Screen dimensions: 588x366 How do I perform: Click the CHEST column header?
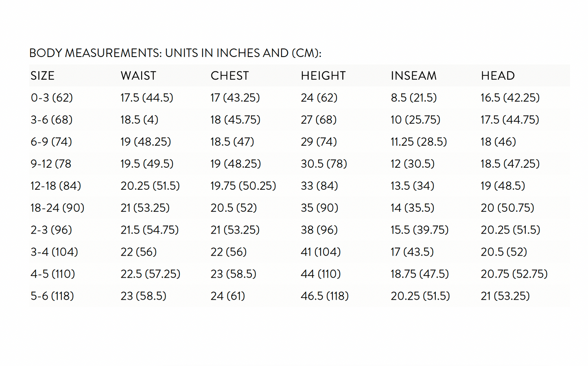tap(230, 76)
